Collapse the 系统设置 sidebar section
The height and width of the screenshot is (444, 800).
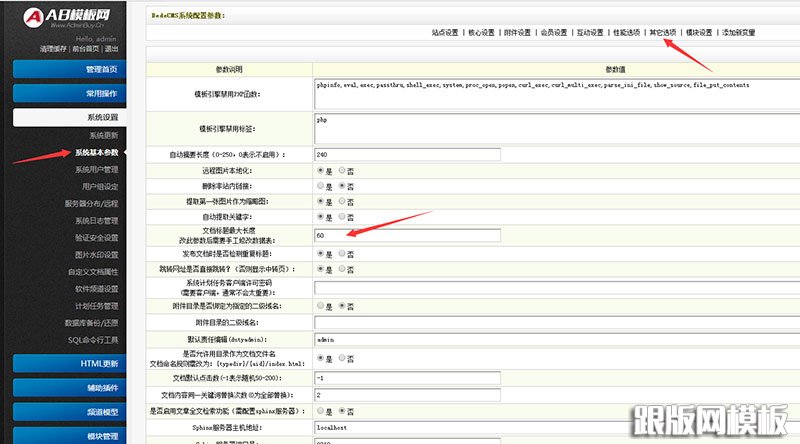[69, 117]
